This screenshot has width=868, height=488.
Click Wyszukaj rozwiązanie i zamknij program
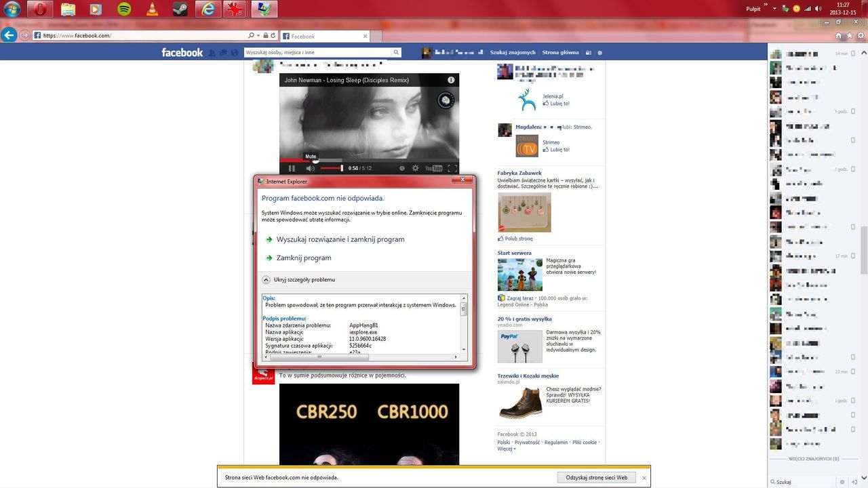340,239
